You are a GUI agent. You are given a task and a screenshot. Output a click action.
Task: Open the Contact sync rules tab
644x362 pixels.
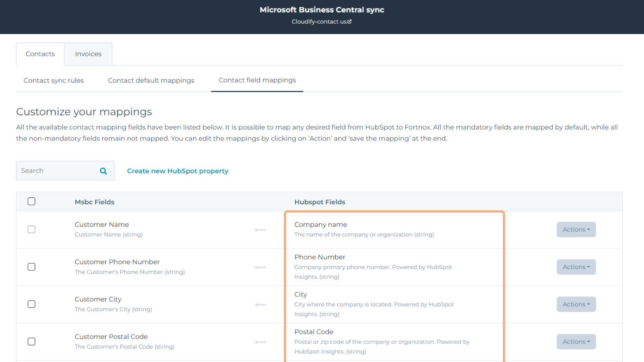[x=54, y=80]
